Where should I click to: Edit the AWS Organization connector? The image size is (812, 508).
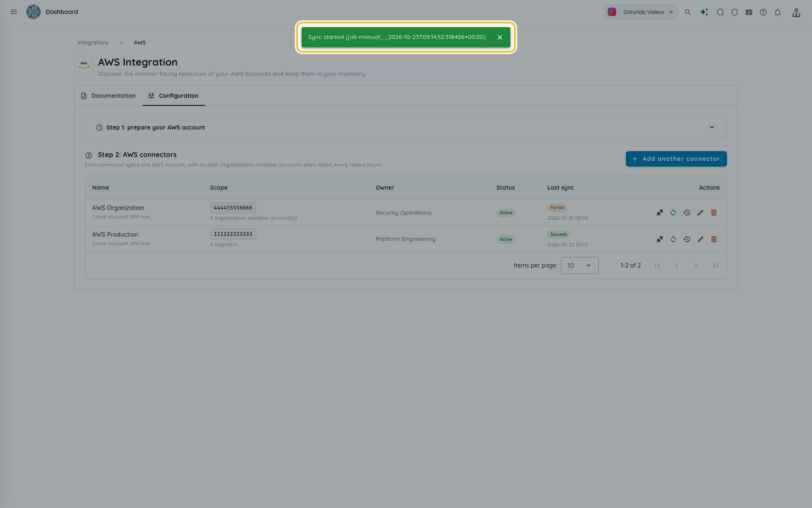(x=700, y=213)
